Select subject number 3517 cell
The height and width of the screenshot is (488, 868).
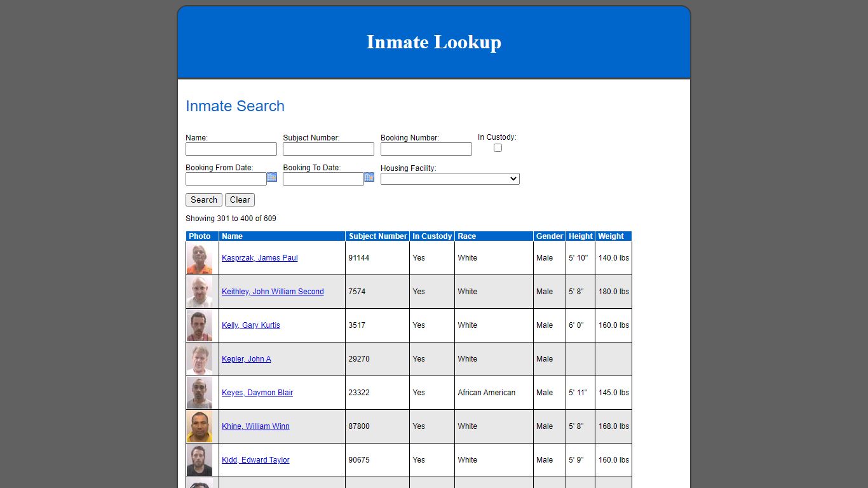click(x=377, y=325)
